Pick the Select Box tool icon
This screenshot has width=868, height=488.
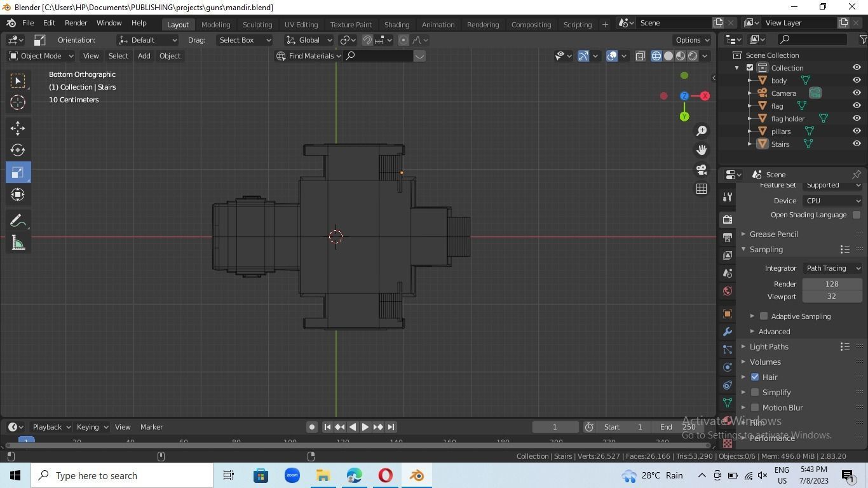(x=18, y=80)
